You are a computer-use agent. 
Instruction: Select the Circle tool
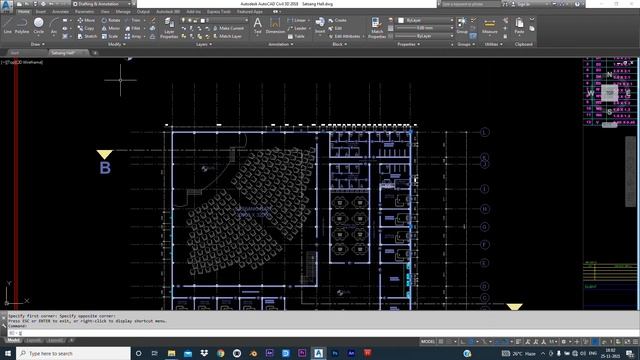coord(39,26)
